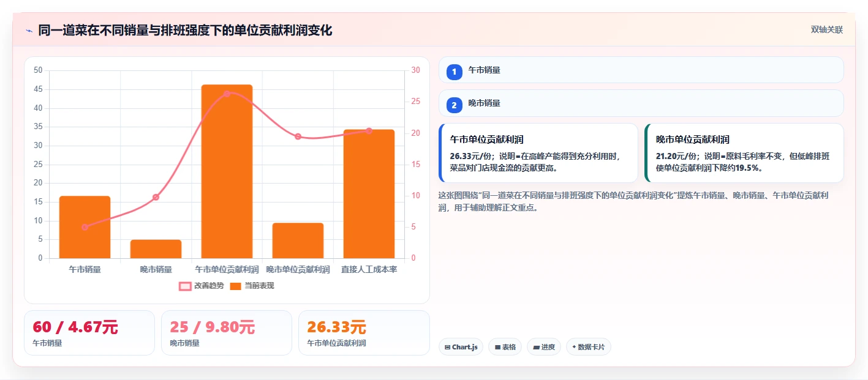Viewport: 868px width, 380px height.
Task: Open the 60 / 4.67元 stat card
Action: [89, 333]
